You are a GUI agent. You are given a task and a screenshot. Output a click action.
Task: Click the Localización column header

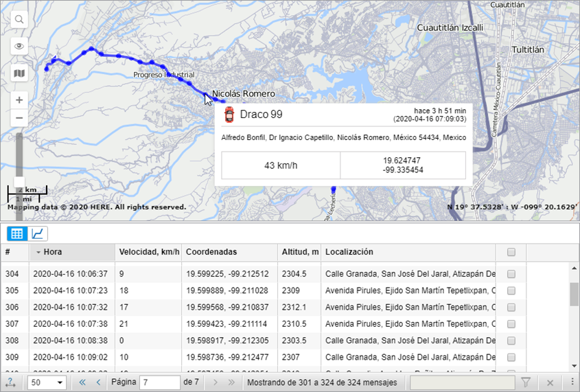(408, 252)
